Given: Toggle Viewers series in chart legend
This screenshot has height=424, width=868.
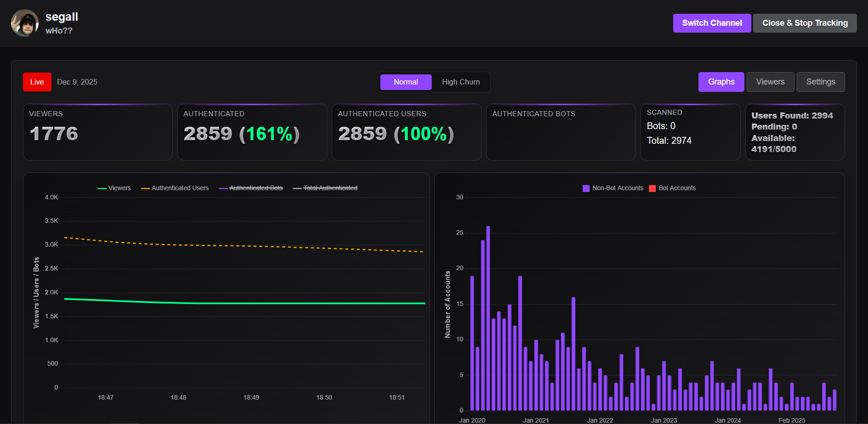Looking at the screenshot, I should [114, 188].
